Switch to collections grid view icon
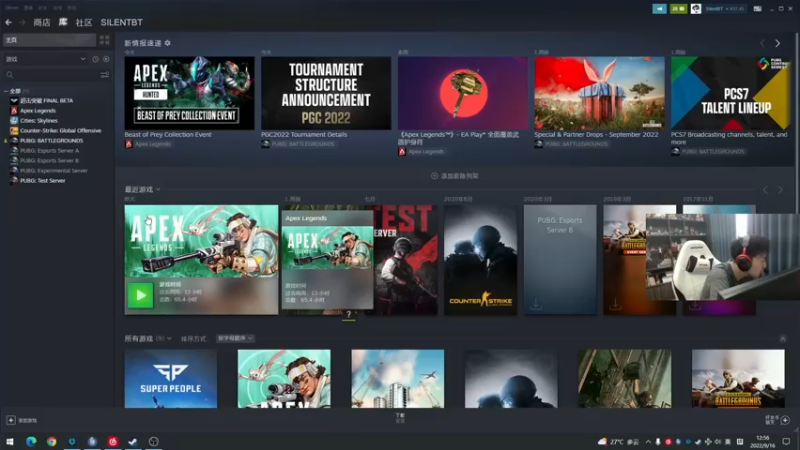This screenshot has height=450, width=800. tap(105, 40)
